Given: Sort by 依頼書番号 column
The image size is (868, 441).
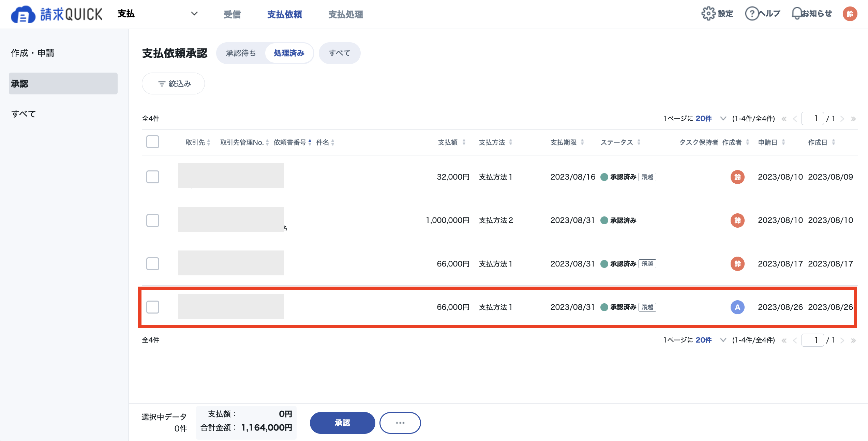Looking at the screenshot, I should (x=310, y=142).
